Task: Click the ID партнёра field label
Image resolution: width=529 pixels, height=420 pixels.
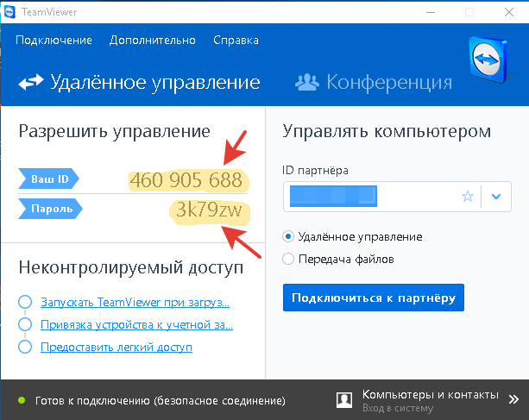Action: tap(315, 170)
